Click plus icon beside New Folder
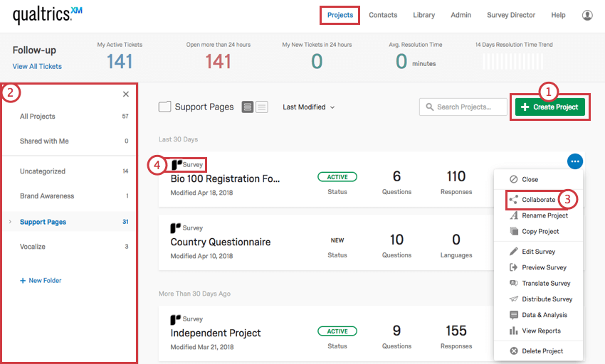This screenshot has height=364, width=605. click(23, 281)
